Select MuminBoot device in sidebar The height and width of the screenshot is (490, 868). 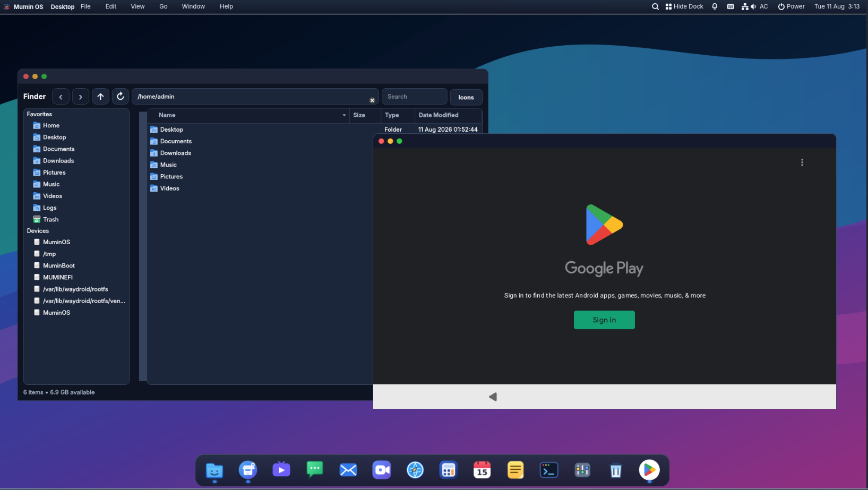(58, 266)
